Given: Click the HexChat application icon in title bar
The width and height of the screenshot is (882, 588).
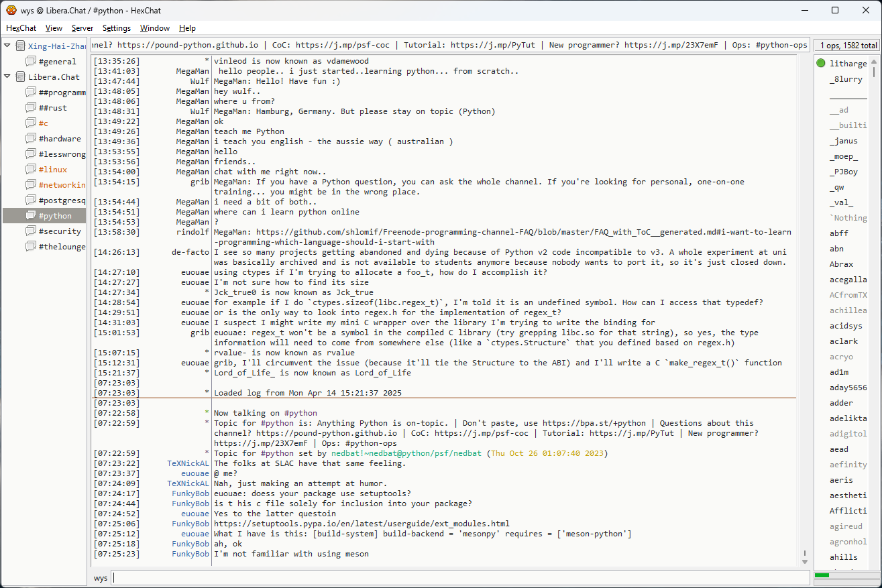Looking at the screenshot, I should 11,11.
